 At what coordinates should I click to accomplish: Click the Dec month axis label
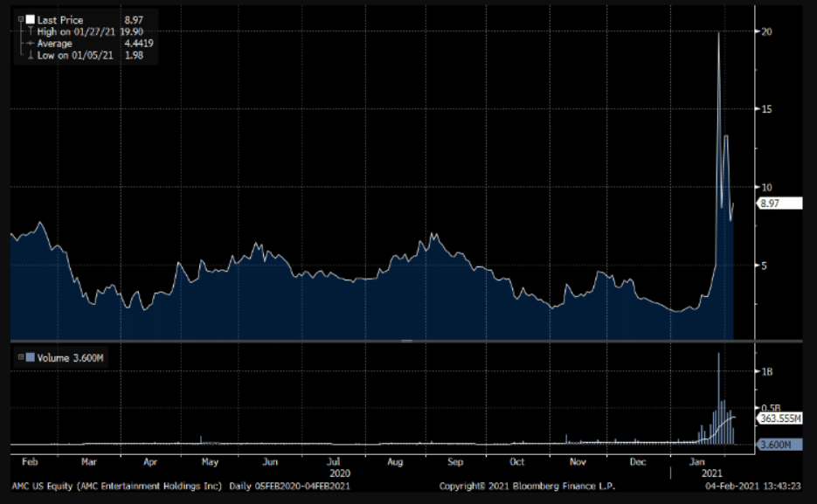[x=638, y=462]
